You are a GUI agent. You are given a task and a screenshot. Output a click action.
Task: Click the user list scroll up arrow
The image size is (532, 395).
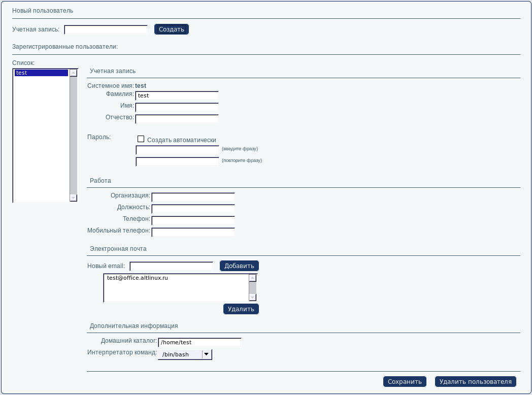pyautogui.click(x=73, y=73)
